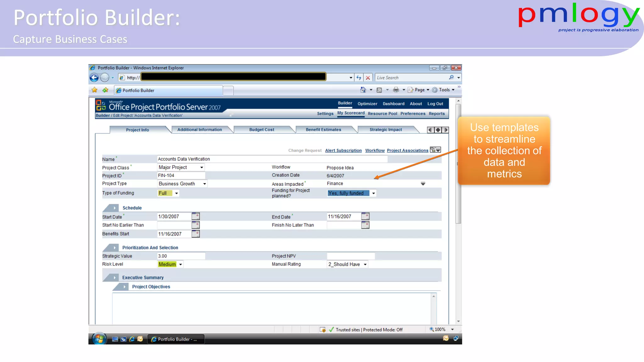Click the Show Desktop quick launch icon

115,339
